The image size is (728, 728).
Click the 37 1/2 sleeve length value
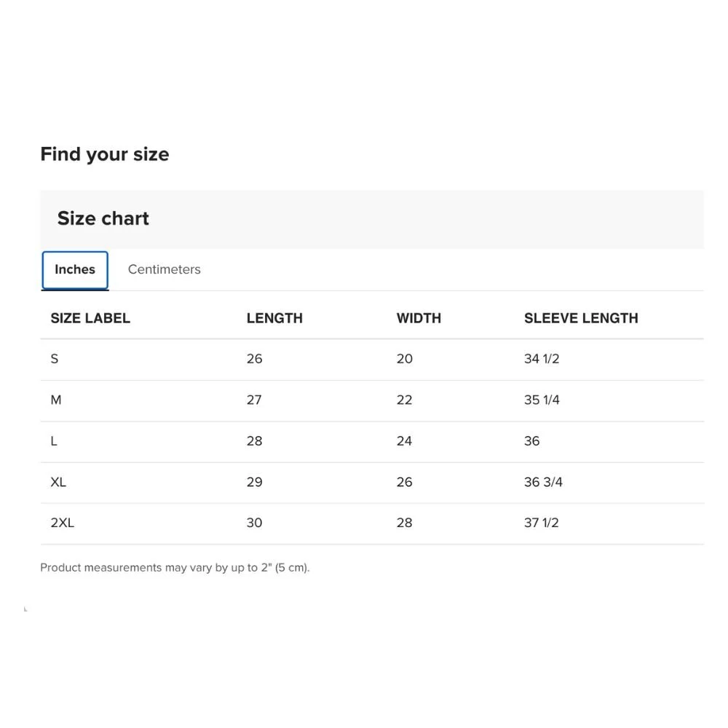click(542, 523)
